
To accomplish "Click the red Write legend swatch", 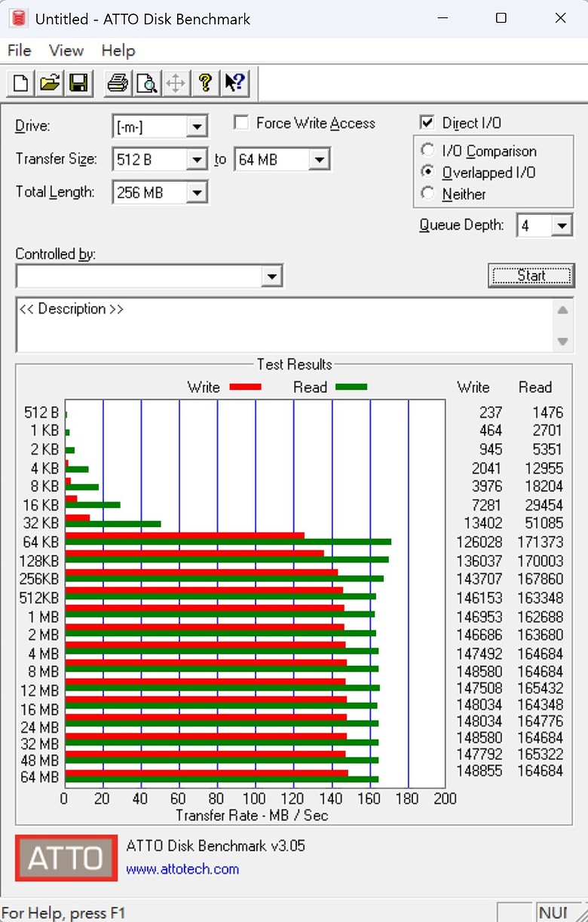I will (x=244, y=387).
